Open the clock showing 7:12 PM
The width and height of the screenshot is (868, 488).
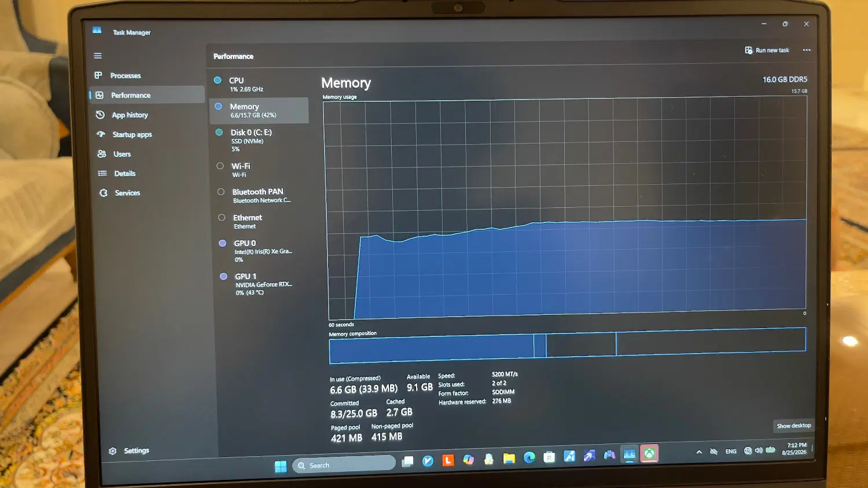point(795,449)
